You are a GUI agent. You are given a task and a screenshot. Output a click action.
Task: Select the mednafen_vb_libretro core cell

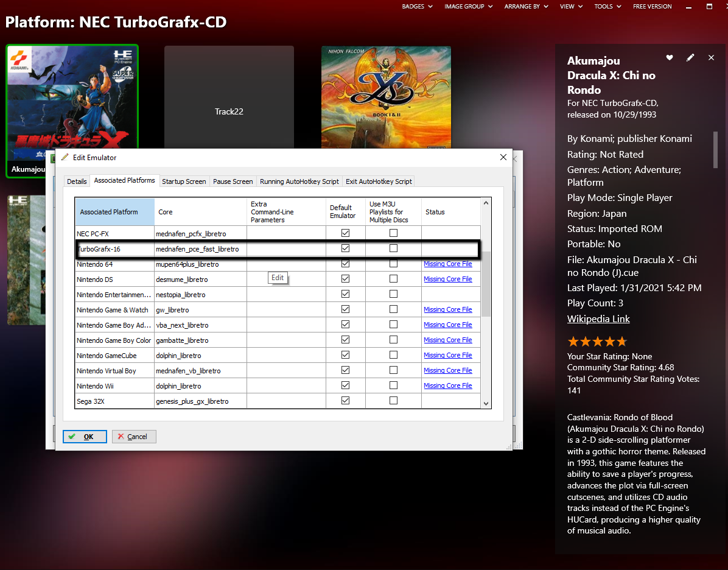201,371
